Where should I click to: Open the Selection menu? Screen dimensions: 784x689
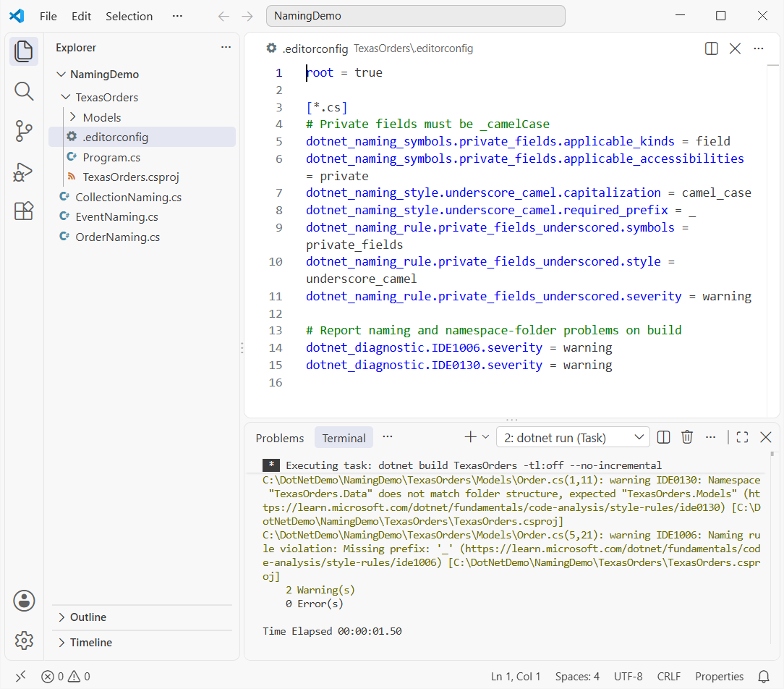[129, 16]
